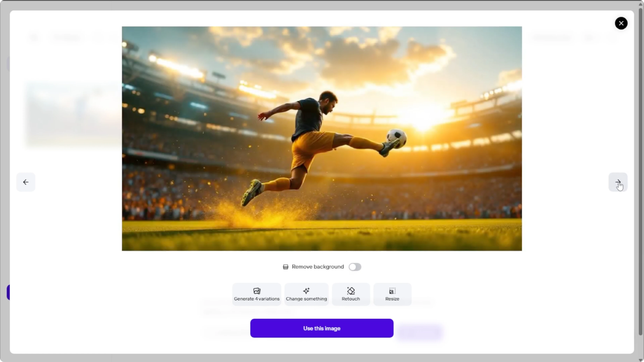
Task: Click the Remove background icon
Action: pyautogui.click(x=285, y=267)
